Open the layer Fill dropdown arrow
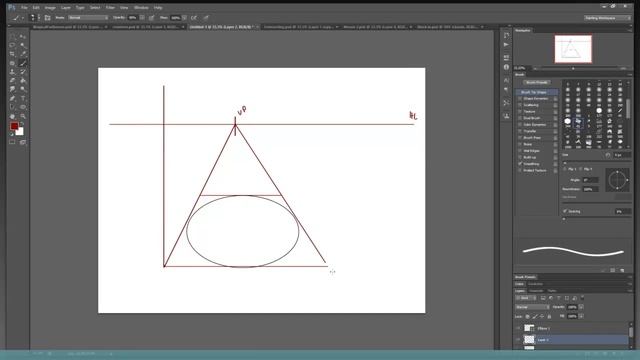640x360 pixels. coord(581,316)
